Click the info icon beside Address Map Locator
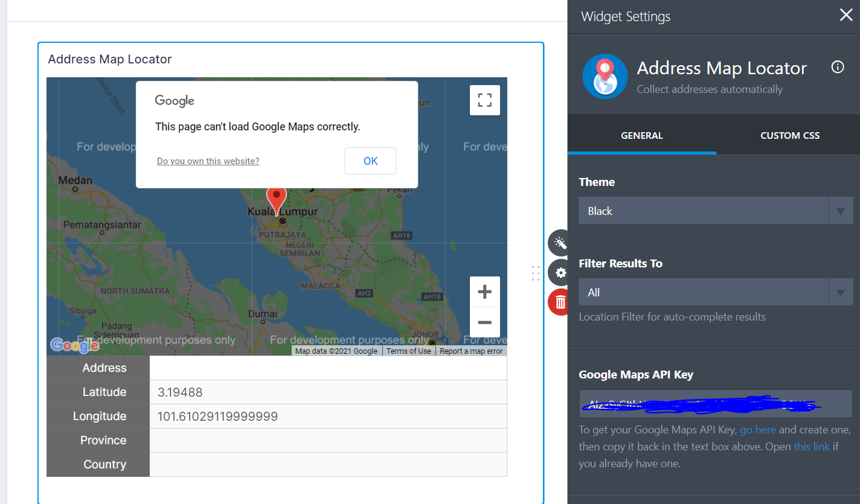 [x=838, y=67]
